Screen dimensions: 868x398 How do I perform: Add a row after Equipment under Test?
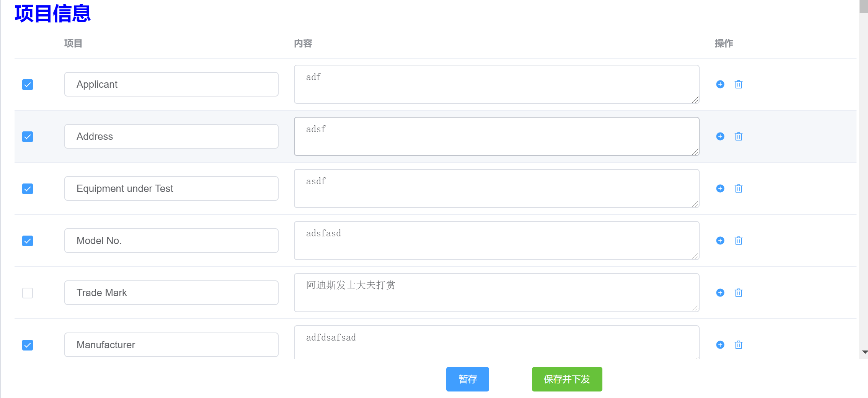[720, 188]
